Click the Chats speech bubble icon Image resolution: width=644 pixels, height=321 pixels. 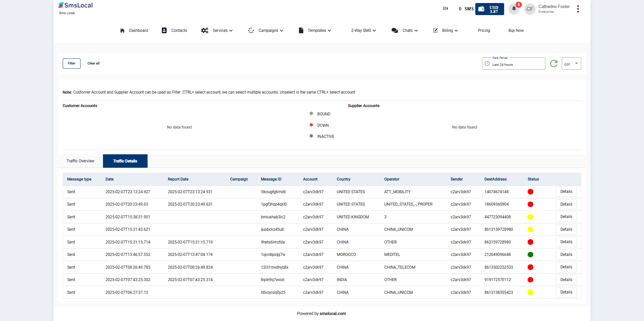(x=394, y=31)
